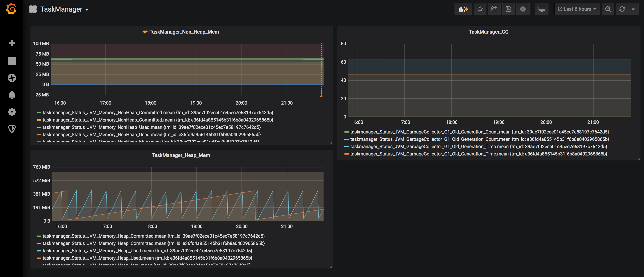Open the Dashboards icon in sidebar
The height and width of the screenshot is (277, 644).
[12, 61]
